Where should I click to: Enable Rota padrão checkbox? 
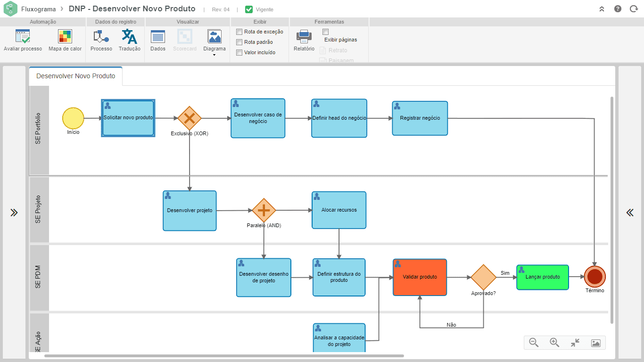pos(239,42)
